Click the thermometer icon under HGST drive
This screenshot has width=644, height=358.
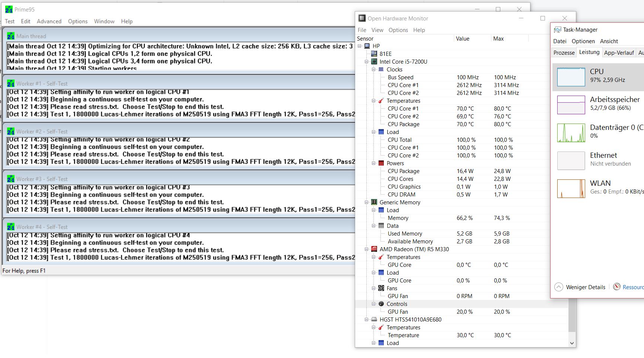pyautogui.click(x=381, y=327)
